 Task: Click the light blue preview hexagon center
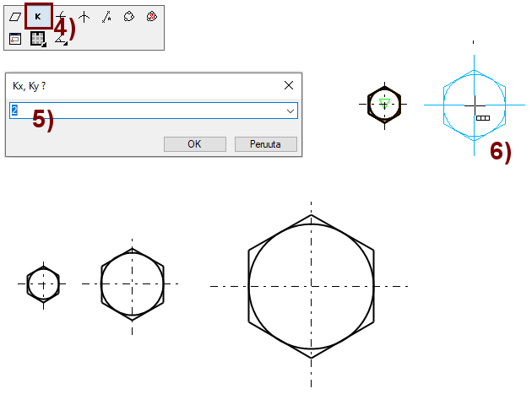click(x=475, y=105)
